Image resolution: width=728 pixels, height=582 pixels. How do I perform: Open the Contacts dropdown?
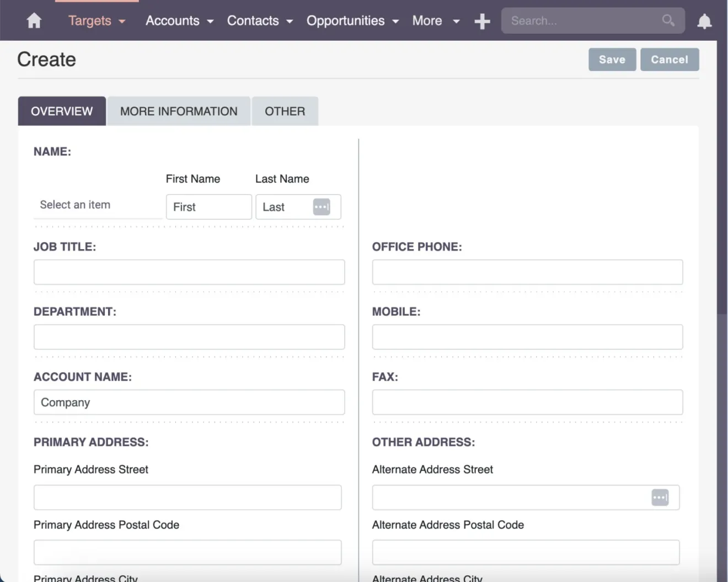pyautogui.click(x=260, y=21)
